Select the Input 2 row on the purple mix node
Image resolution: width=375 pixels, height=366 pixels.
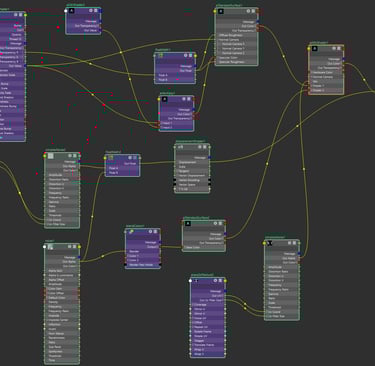(x=176, y=127)
